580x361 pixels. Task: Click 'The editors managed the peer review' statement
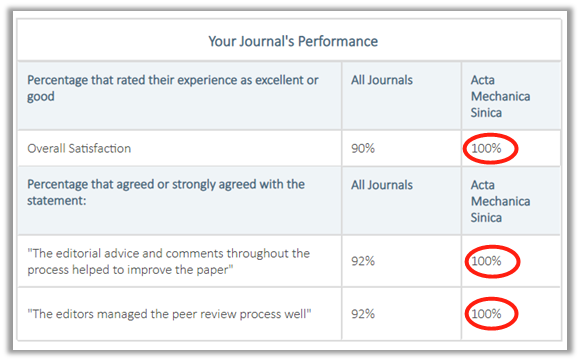pos(169,314)
